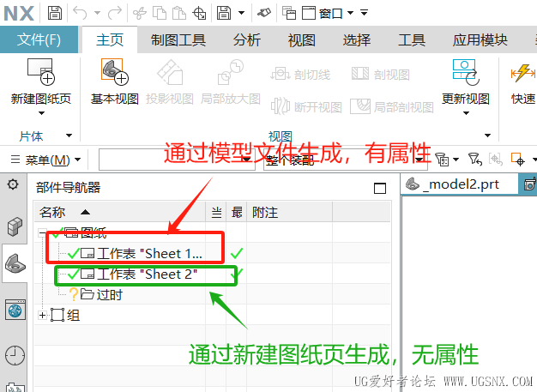Image resolution: width=537 pixels, height=392 pixels.
Task: Open the part navigator sidebar icon
Action: pyautogui.click(x=15, y=263)
